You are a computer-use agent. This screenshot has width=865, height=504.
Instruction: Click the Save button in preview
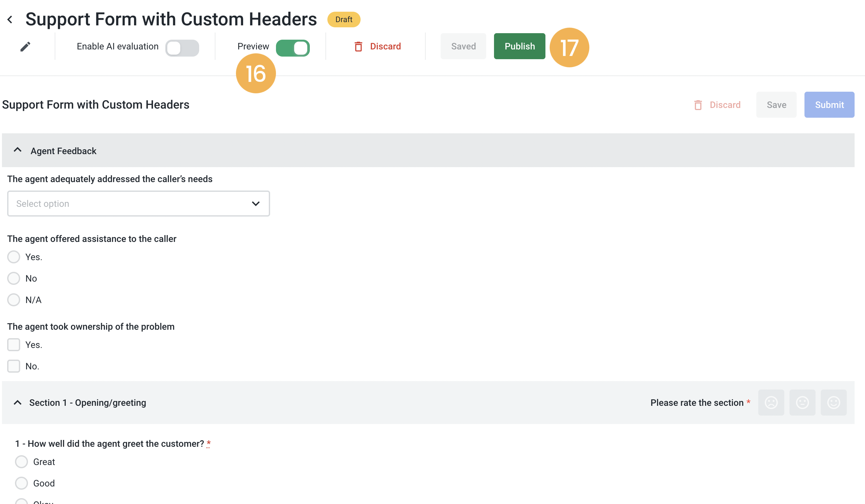coord(776,105)
